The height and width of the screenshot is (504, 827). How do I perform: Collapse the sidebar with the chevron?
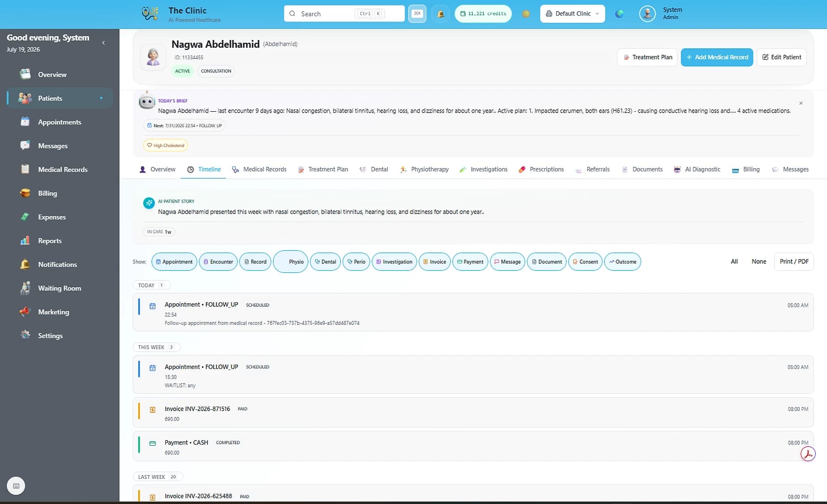[103, 43]
